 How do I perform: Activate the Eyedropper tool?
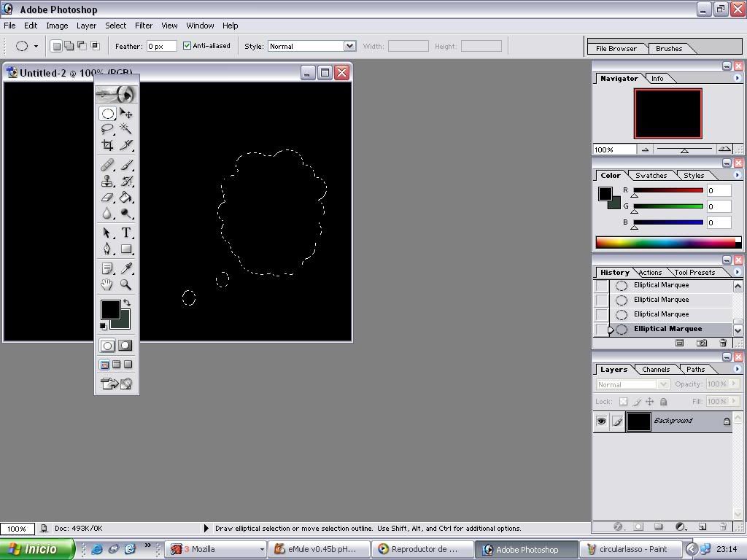[x=126, y=269]
